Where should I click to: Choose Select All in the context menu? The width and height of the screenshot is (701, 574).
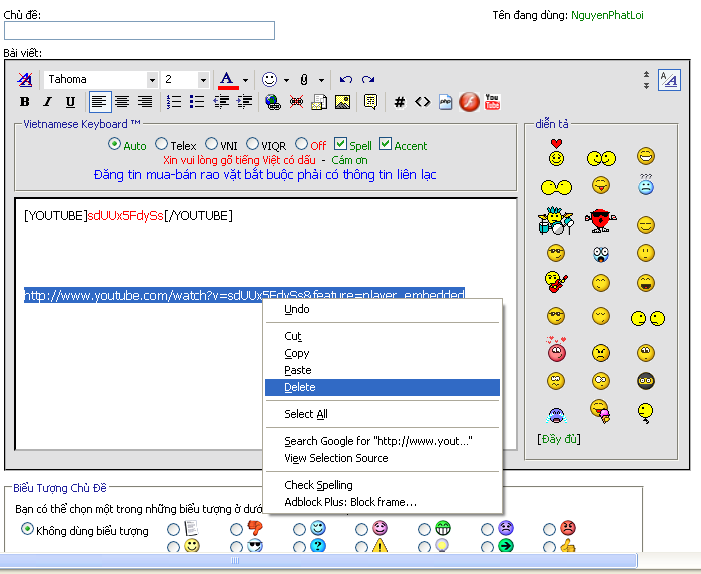coord(306,414)
